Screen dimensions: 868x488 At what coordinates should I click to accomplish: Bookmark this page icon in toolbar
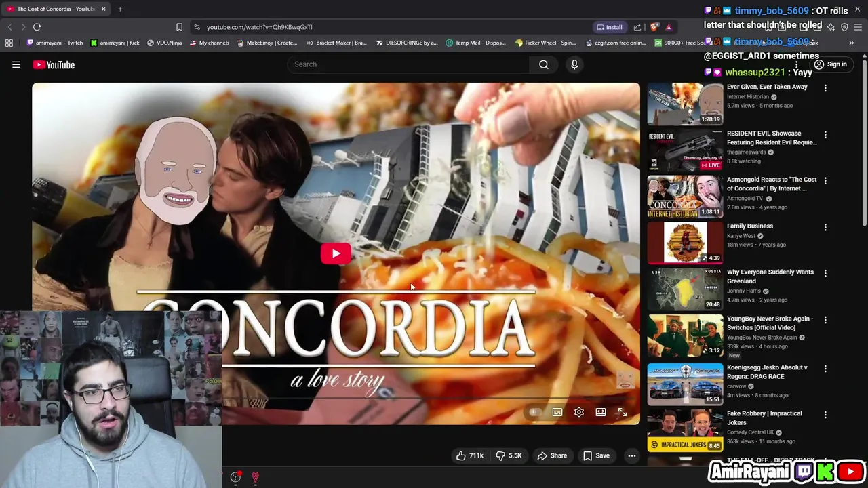click(179, 27)
